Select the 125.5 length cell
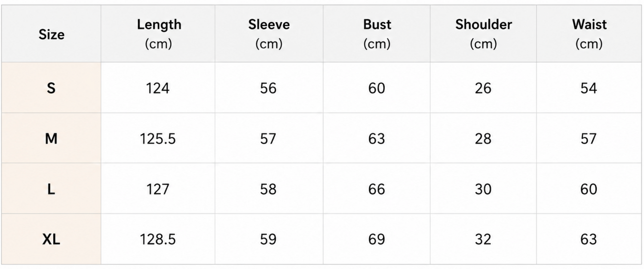Screen dimensions: 644x269 (x=158, y=138)
